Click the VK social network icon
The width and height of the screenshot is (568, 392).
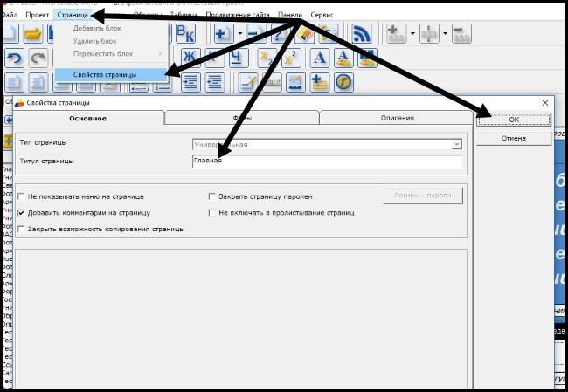click(186, 34)
